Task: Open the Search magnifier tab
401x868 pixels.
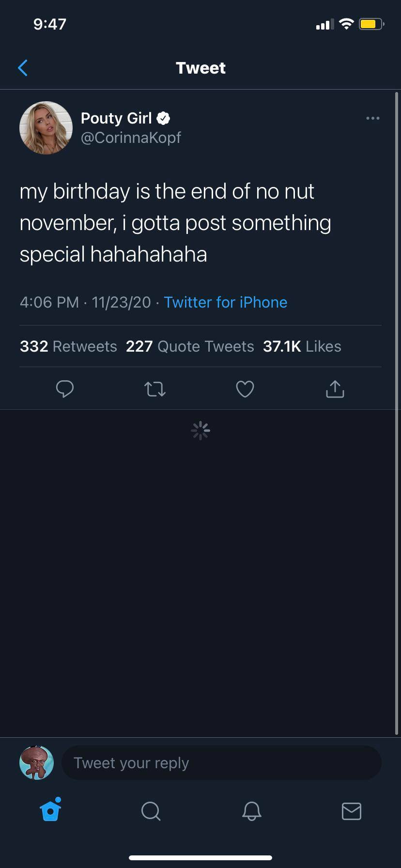Action: (x=151, y=811)
